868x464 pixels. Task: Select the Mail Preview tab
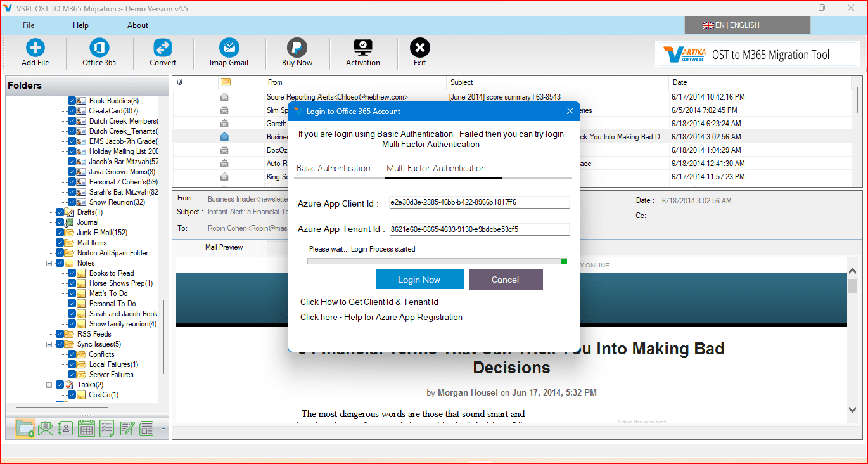[x=224, y=247]
